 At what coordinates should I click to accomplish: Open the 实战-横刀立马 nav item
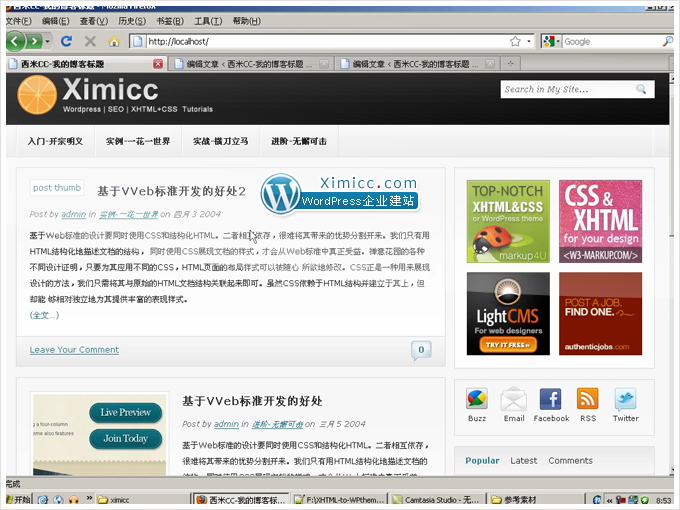point(221,141)
